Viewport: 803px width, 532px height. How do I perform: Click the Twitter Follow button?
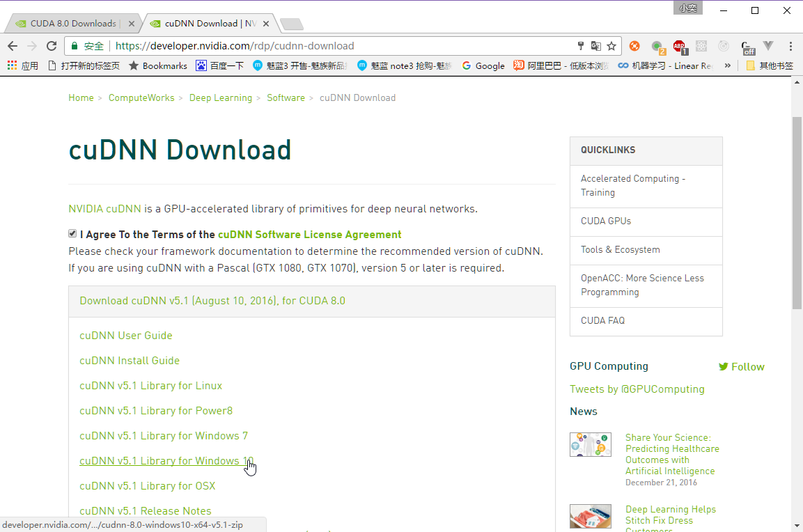point(741,366)
